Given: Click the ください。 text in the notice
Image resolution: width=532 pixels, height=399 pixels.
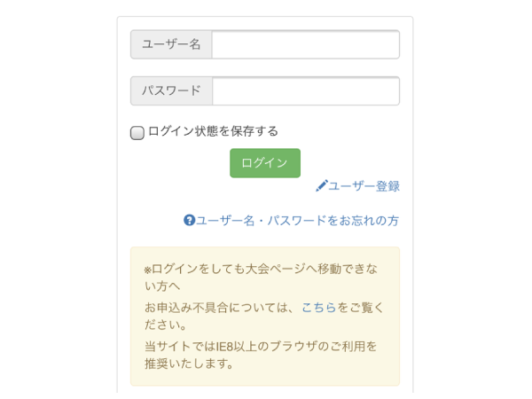Looking at the screenshot, I should click(166, 325).
